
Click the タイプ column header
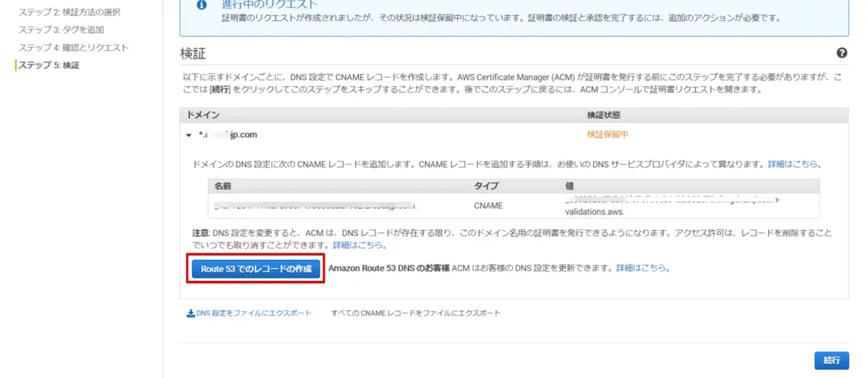(486, 186)
